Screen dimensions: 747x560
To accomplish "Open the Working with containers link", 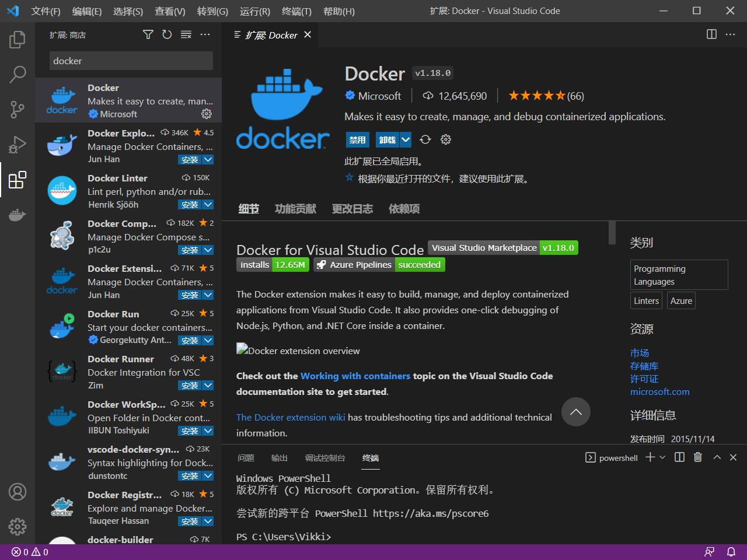I will [x=355, y=376].
